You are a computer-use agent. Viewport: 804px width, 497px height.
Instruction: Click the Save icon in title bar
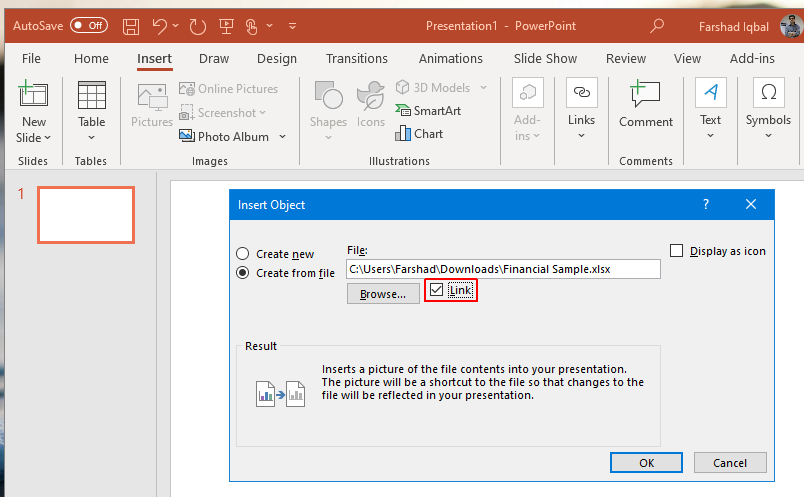[129, 25]
